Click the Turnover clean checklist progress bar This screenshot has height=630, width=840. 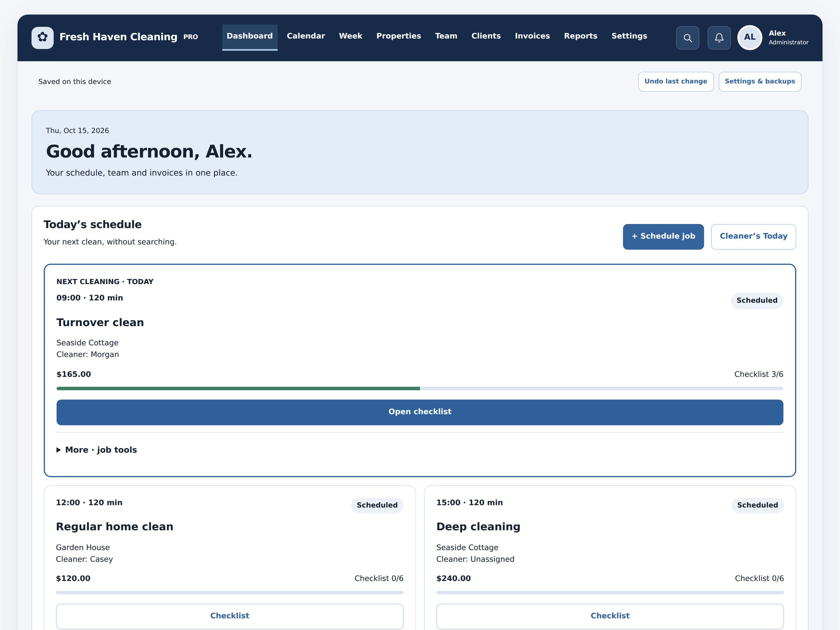[420, 388]
